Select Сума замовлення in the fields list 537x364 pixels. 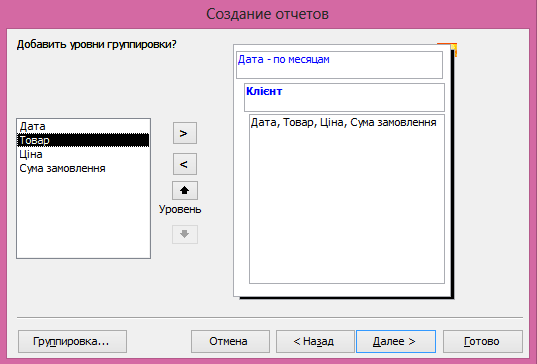pos(83,168)
